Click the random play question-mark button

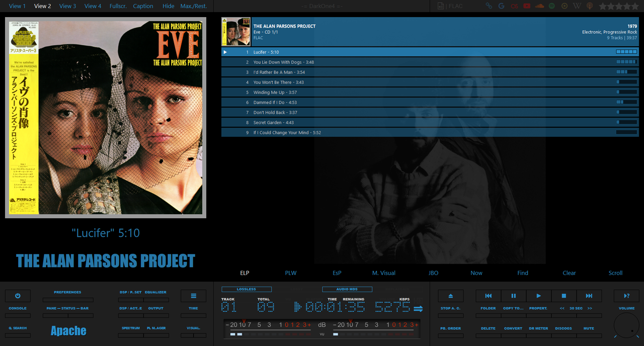pyautogui.click(x=626, y=296)
